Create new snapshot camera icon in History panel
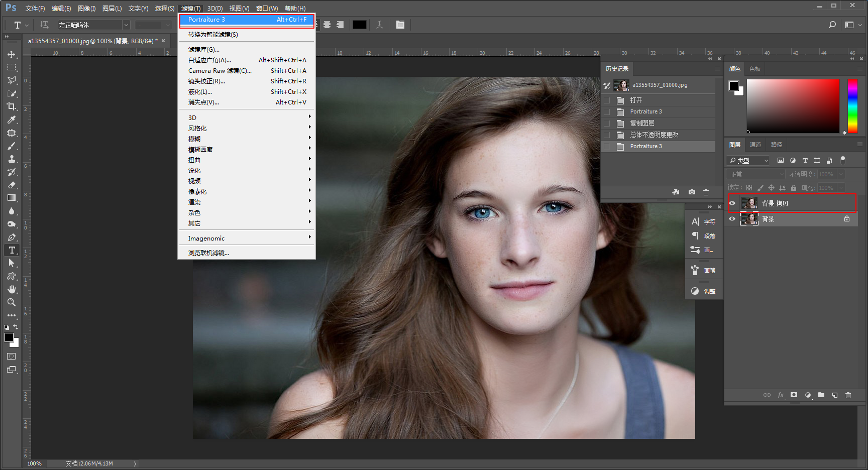Screen dimensions: 868x470 point(692,192)
